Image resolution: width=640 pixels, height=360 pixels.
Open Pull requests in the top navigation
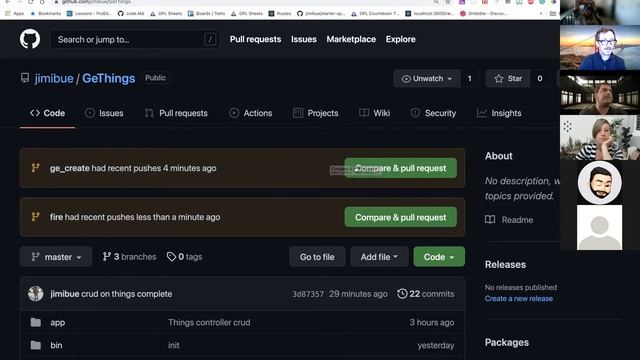point(255,39)
